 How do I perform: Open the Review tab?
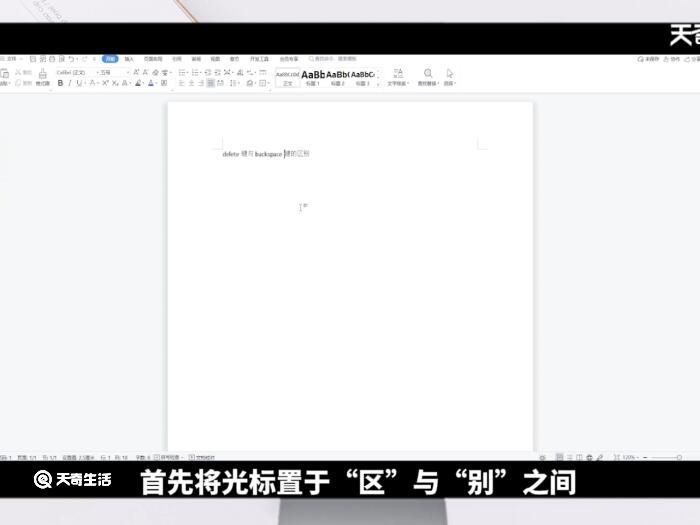tap(196, 59)
